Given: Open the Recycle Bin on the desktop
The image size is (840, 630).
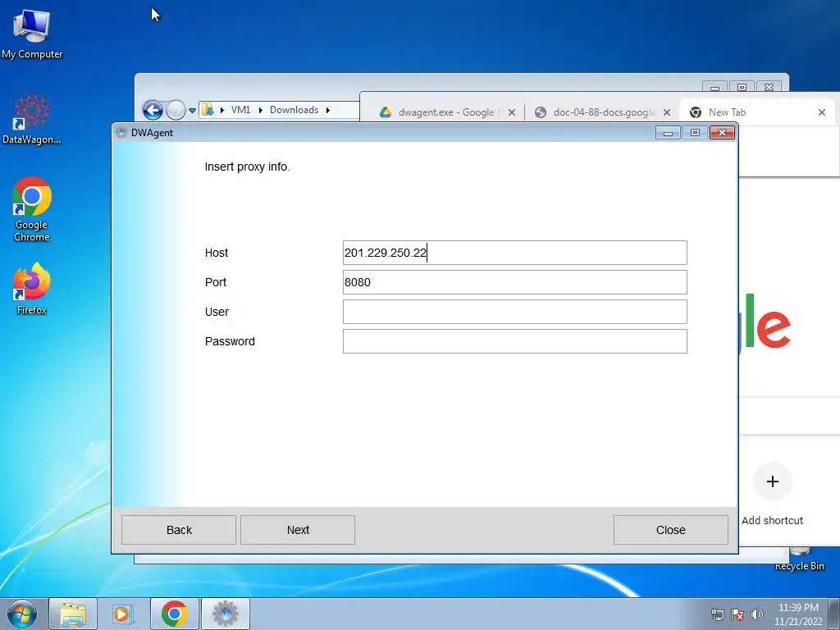Looking at the screenshot, I should (x=799, y=559).
